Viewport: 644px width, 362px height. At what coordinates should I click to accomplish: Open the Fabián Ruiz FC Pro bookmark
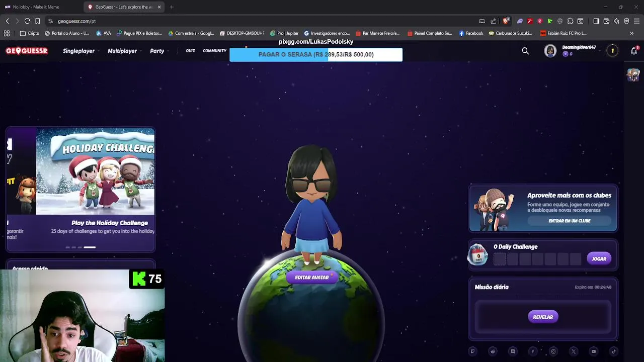click(563, 33)
